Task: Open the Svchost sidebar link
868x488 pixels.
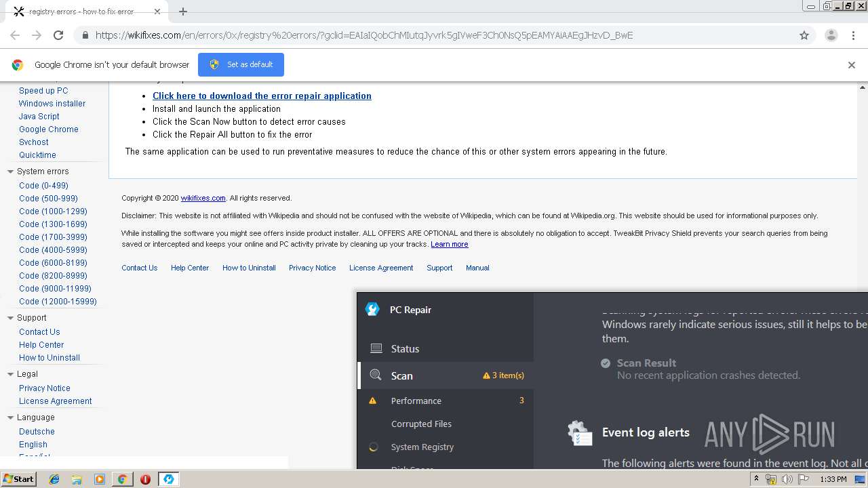Action: pos(34,142)
